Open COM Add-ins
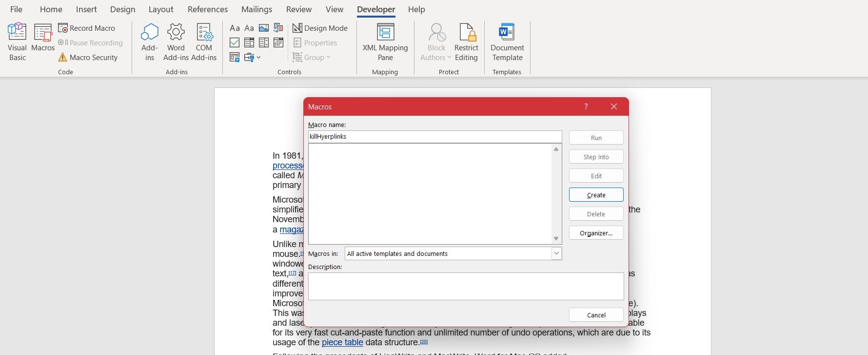This screenshot has width=868, height=355. click(x=204, y=42)
